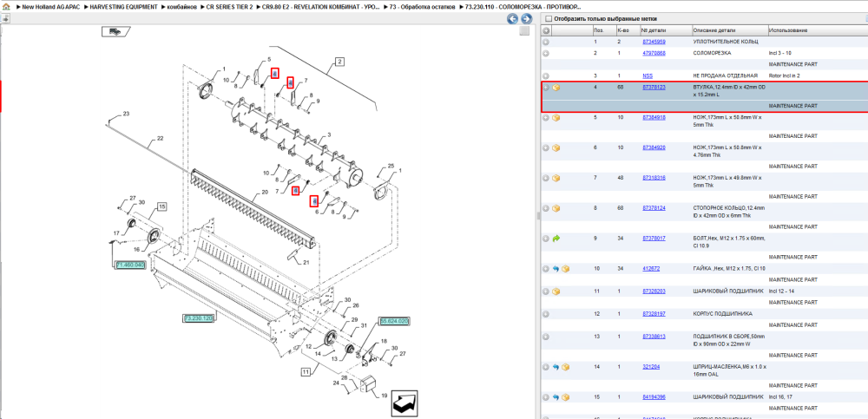Open part number 321204

point(650,366)
